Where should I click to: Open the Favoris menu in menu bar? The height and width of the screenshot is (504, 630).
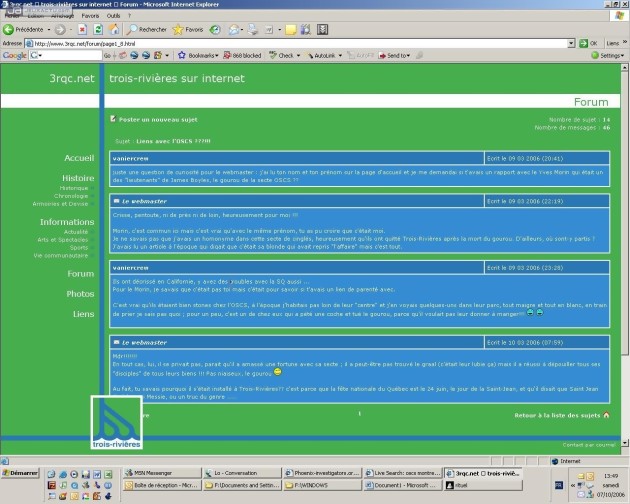90,16
